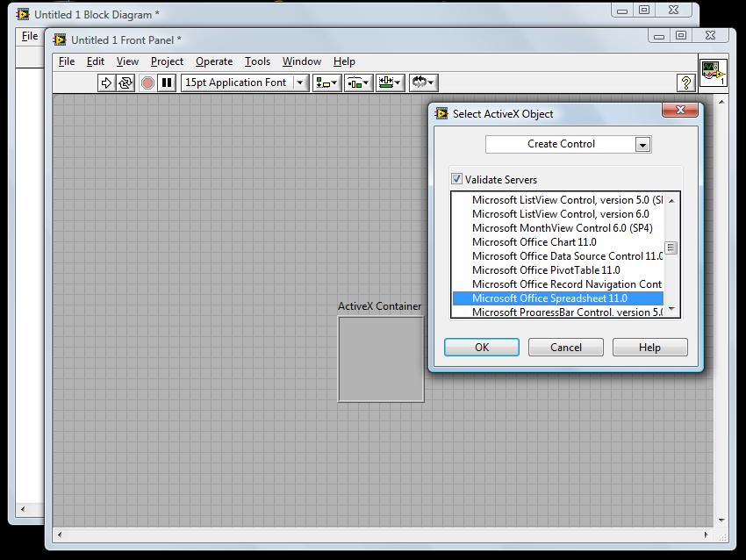746x560 pixels.
Task: Open the Project menu
Action: tap(167, 61)
